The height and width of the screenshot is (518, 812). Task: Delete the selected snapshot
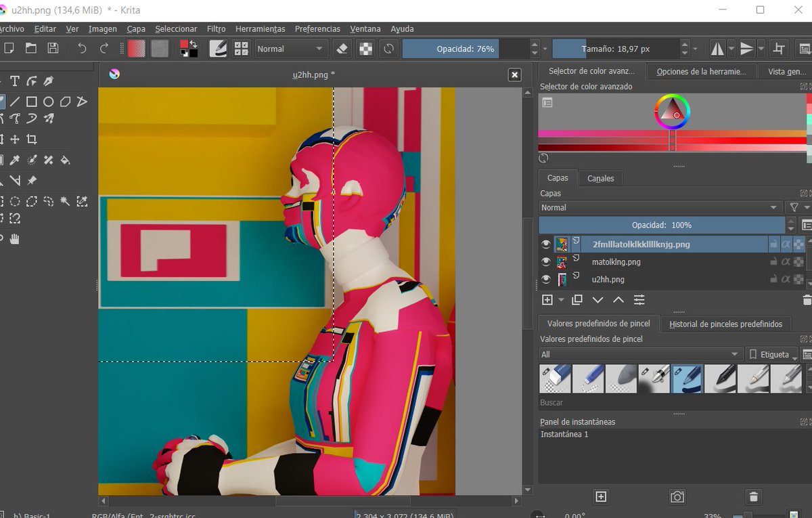(754, 497)
